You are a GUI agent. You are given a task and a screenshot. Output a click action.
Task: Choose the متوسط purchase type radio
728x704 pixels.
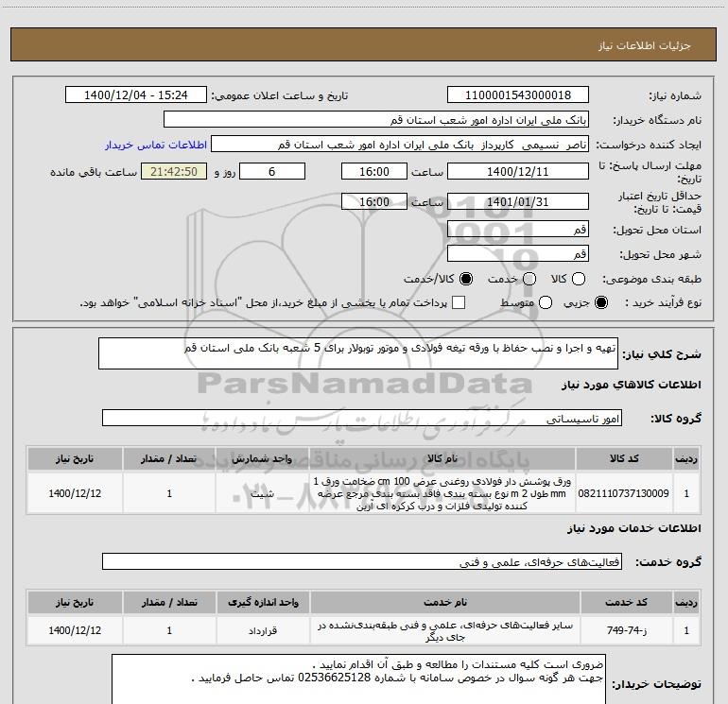(546, 302)
